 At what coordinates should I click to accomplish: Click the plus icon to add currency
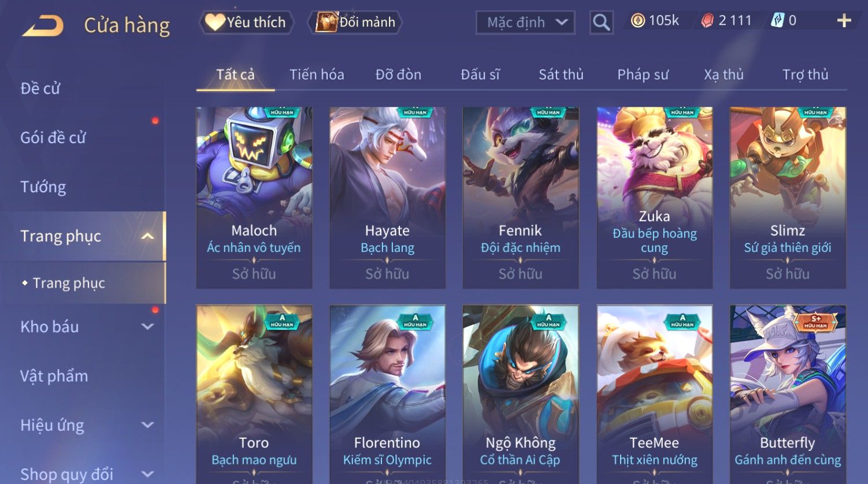click(844, 21)
